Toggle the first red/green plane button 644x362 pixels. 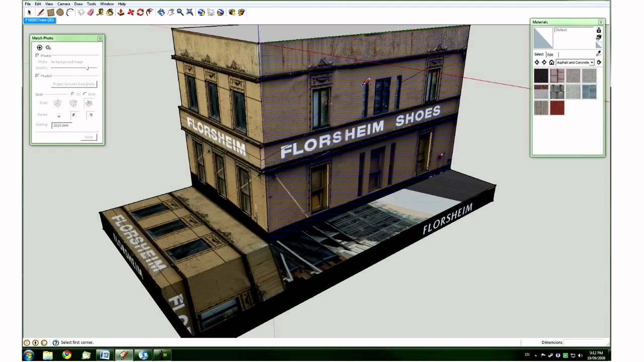click(x=58, y=115)
